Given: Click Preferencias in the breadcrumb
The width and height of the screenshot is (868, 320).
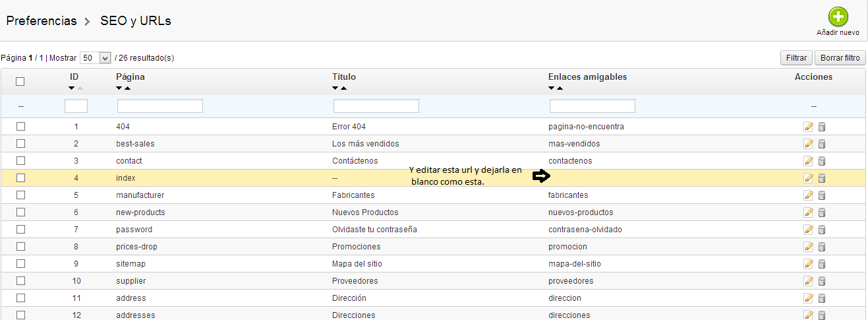Looking at the screenshot, I should [x=42, y=21].
